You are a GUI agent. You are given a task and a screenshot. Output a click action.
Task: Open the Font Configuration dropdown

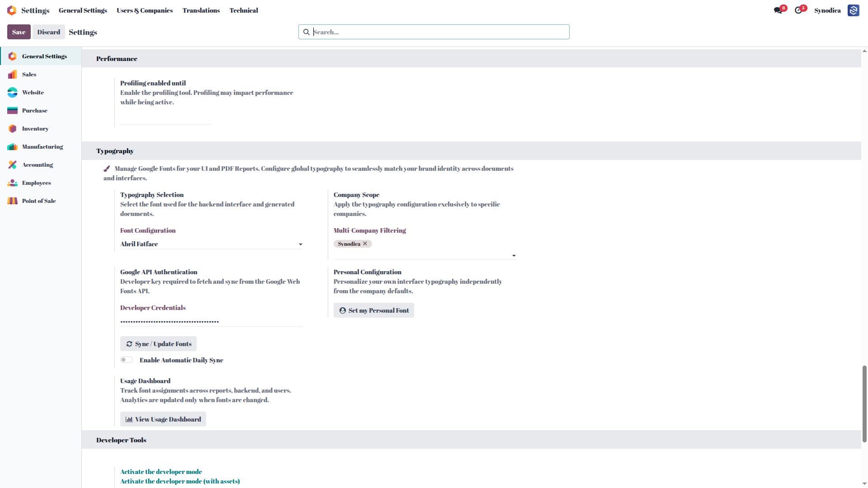pyautogui.click(x=211, y=244)
